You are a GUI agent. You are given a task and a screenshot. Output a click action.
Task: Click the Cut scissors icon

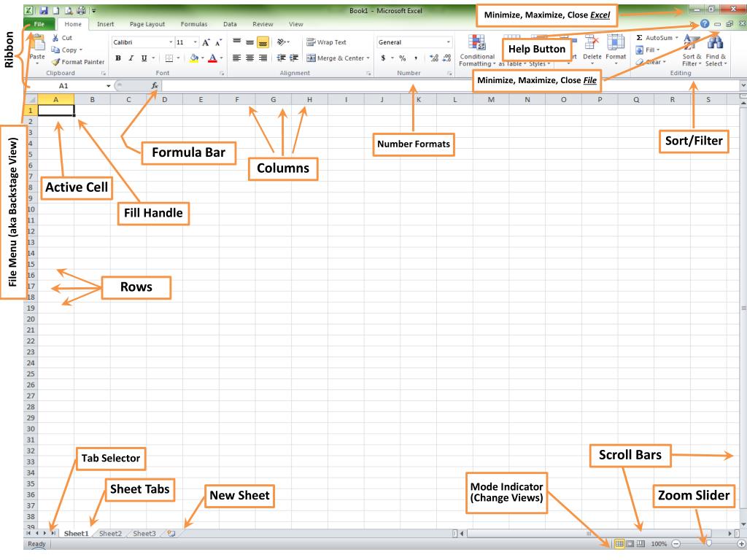point(55,38)
